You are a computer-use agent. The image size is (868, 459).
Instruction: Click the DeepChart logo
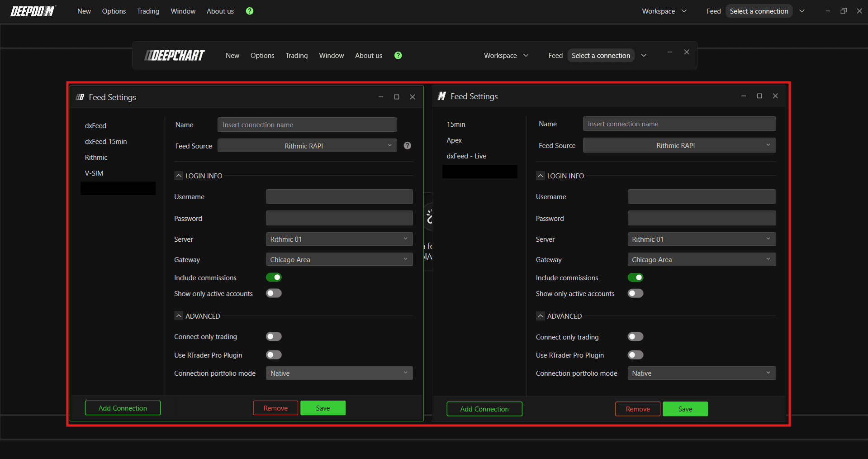[175, 55]
